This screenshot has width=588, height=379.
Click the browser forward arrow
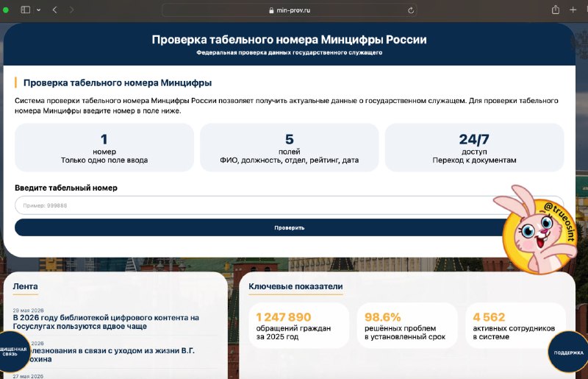71,10
